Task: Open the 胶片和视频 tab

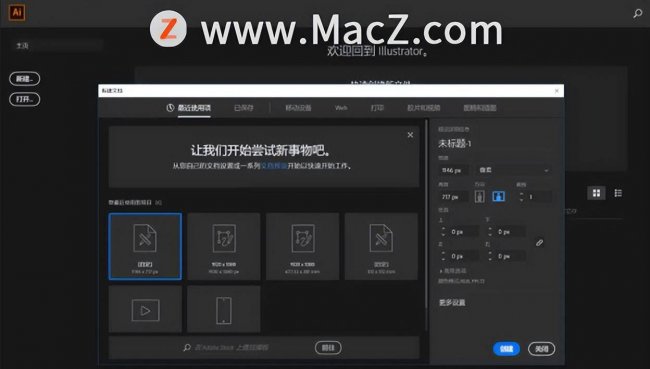Action: (424, 108)
